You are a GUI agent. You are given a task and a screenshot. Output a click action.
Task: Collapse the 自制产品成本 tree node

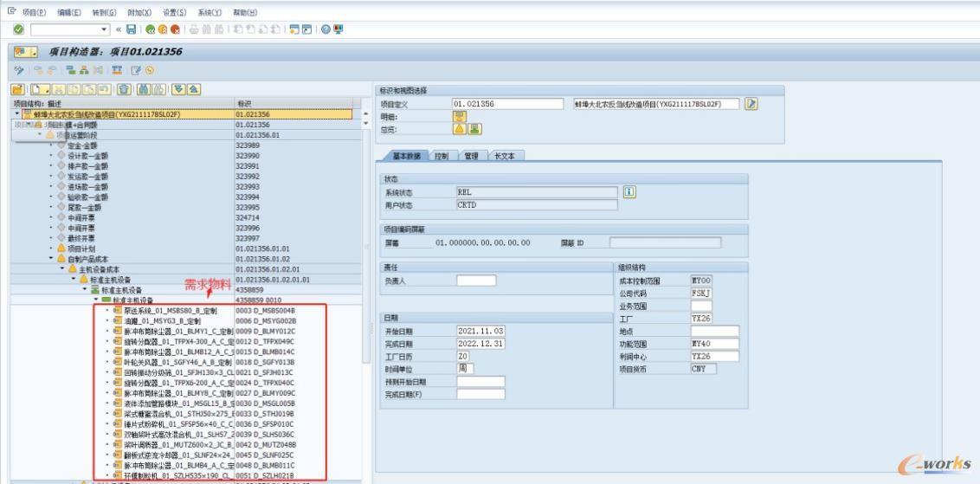tap(51, 258)
